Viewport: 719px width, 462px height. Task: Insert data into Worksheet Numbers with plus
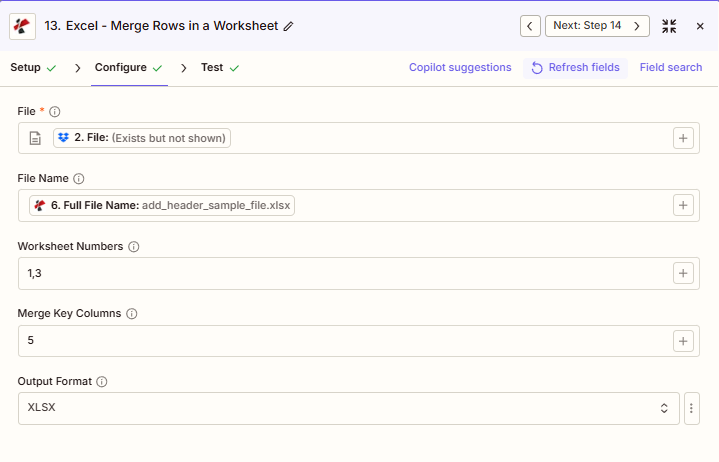683,273
